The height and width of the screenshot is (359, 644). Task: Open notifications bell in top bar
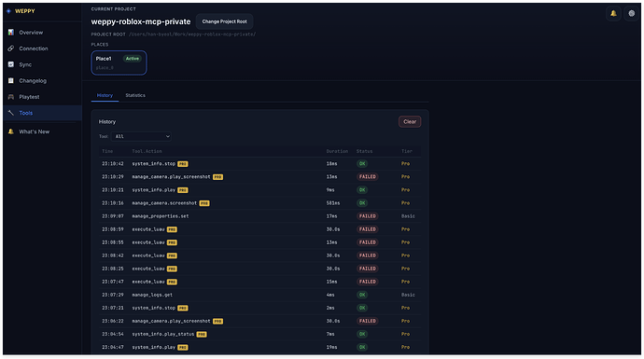click(613, 14)
